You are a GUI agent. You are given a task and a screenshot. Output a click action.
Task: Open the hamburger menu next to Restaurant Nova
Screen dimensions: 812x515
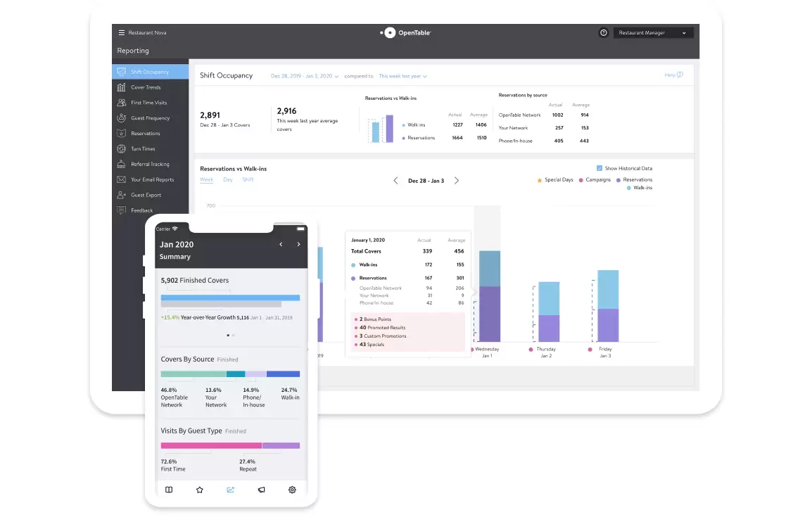click(x=121, y=32)
